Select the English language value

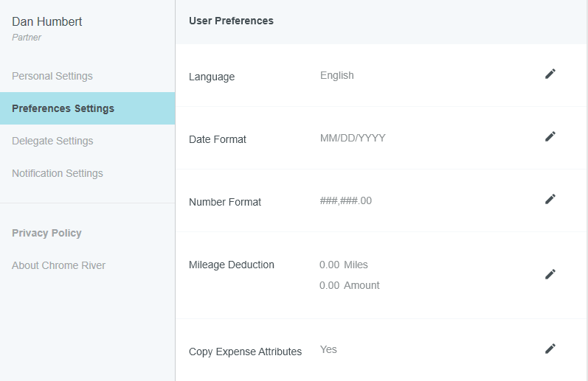pos(337,75)
